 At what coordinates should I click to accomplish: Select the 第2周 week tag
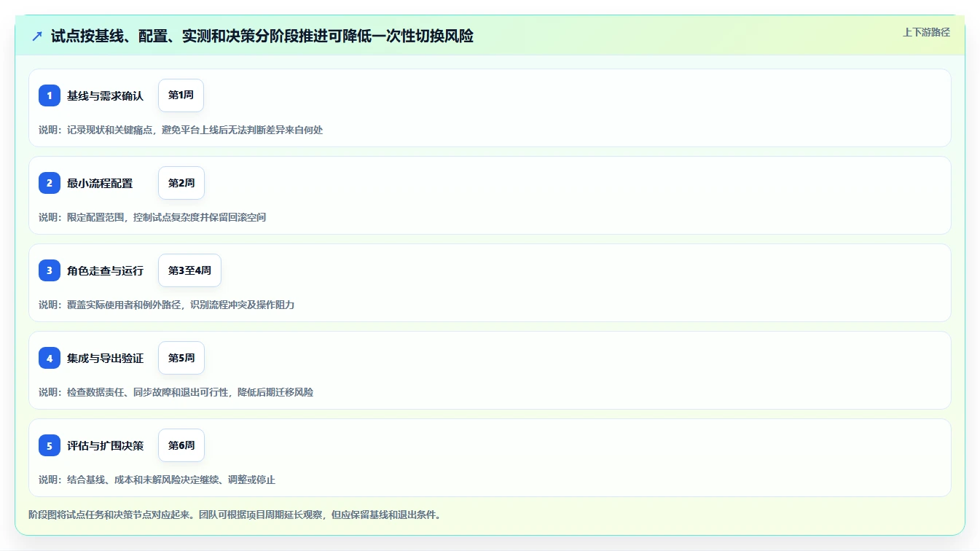[181, 183]
